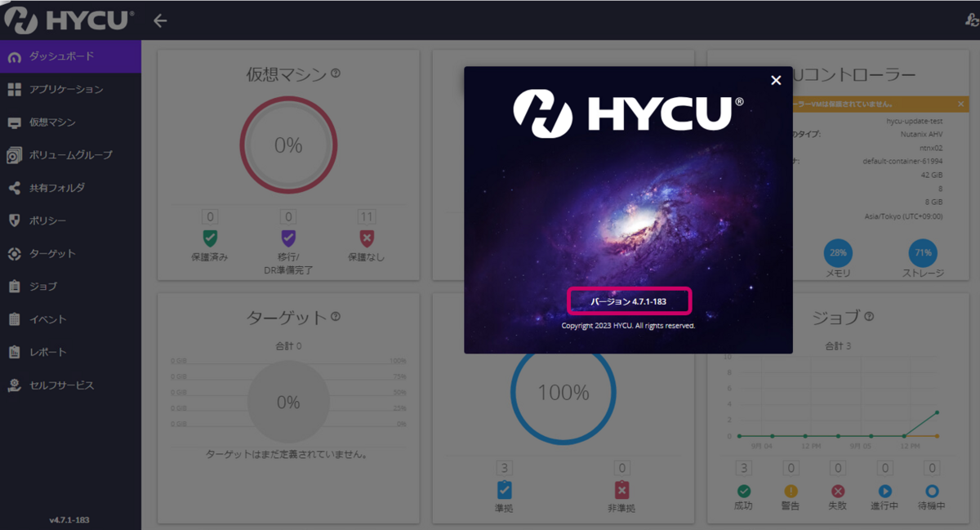Click the back arrow in top bar

[160, 20]
